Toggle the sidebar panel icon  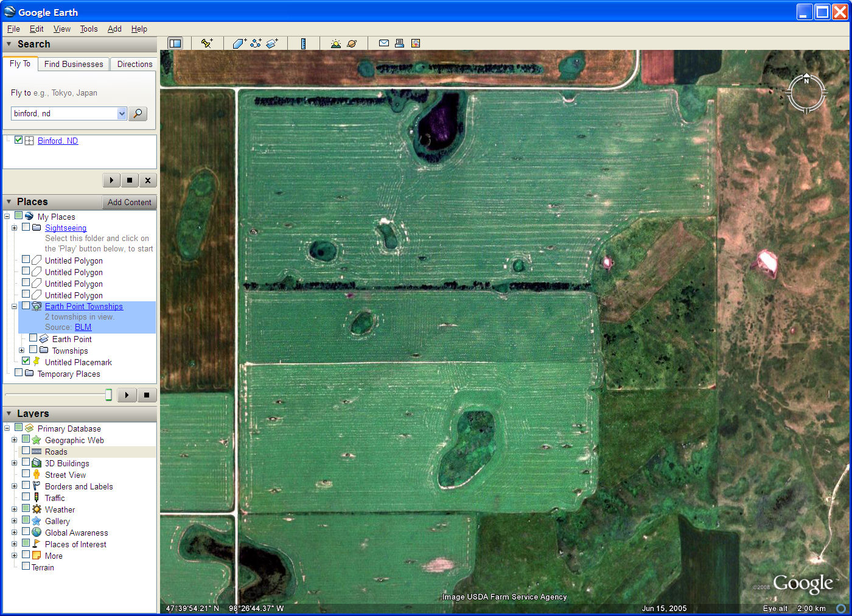175,43
